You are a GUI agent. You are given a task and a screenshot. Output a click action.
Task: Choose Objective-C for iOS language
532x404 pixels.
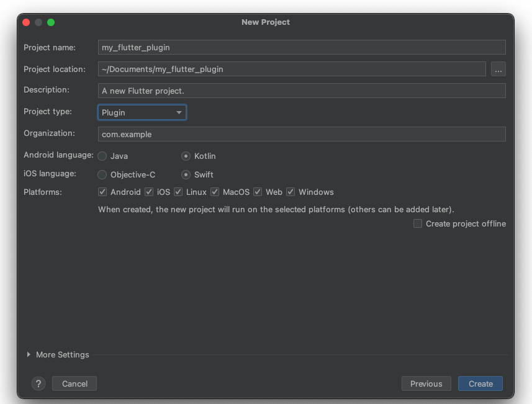pyautogui.click(x=102, y=175)
